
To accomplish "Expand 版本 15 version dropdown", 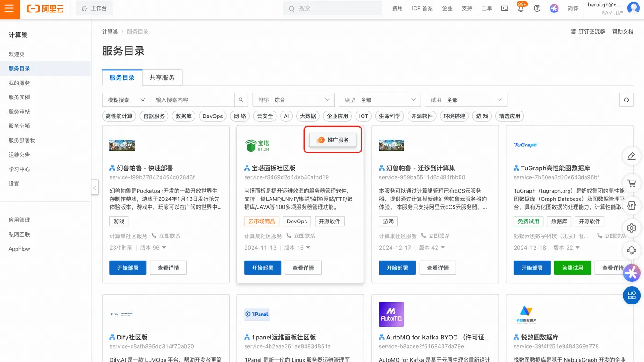I will (x=297, y=248).
